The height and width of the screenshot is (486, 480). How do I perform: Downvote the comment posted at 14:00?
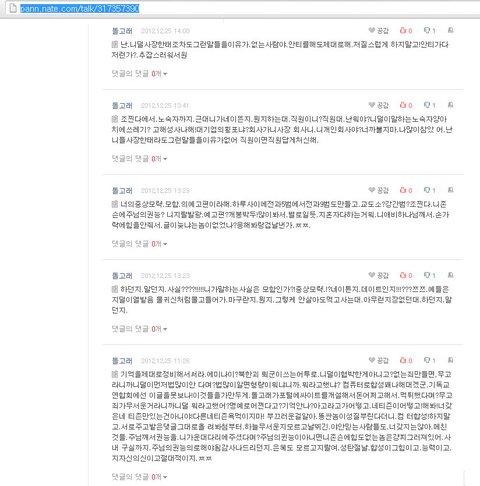[x=429, y=31]
